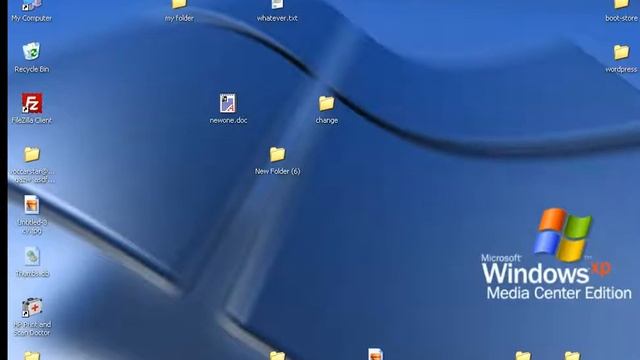Select the newone.doc document icon
Image resolution: width=640 pixels, height=360 pixels.
(228, 103)
